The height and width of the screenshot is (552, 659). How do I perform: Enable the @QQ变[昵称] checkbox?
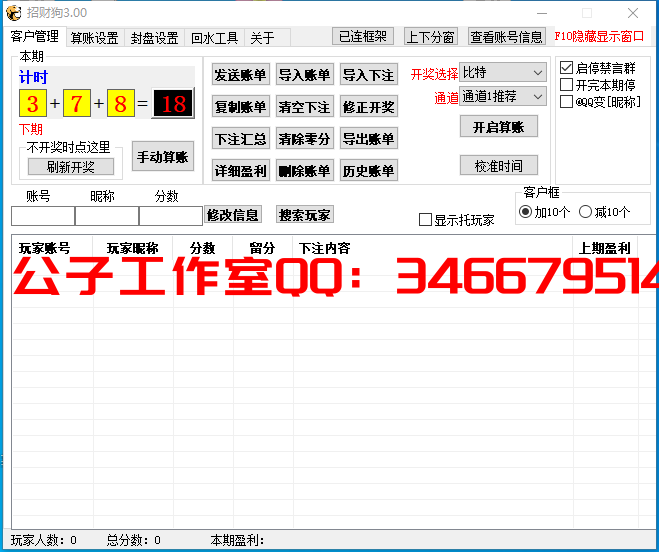[566, 102]
